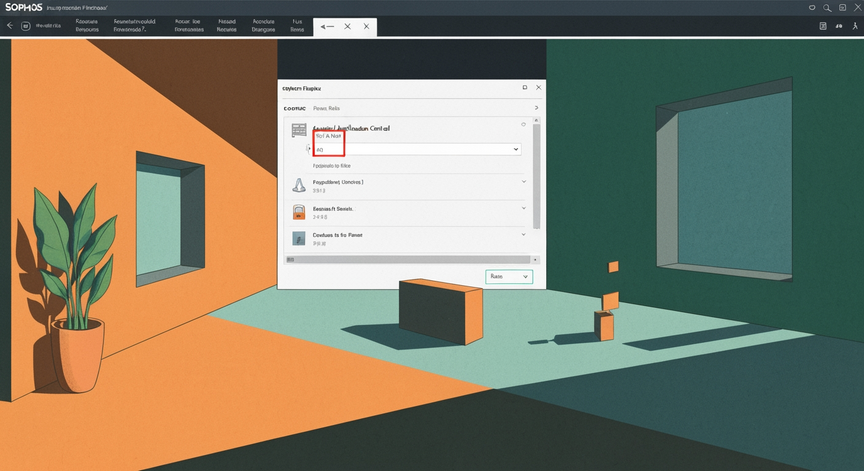This screenshot has width=864, height=471.
Task: Click the back arrow in the navigation bar
Action: pos(10,25)
